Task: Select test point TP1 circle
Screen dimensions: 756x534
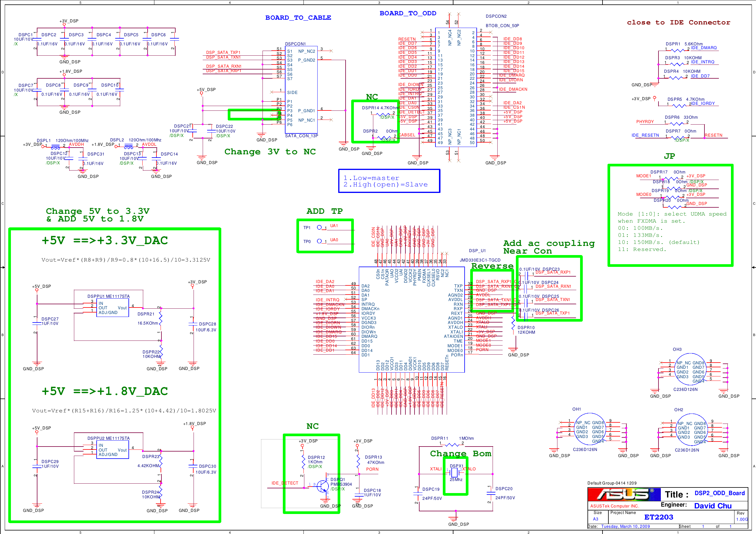Action: 319,227
